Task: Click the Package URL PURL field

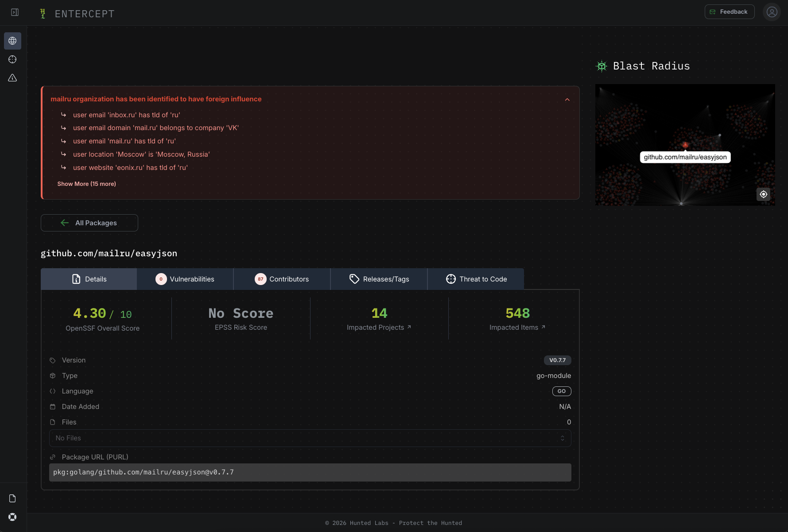Action: pos(310,473)
